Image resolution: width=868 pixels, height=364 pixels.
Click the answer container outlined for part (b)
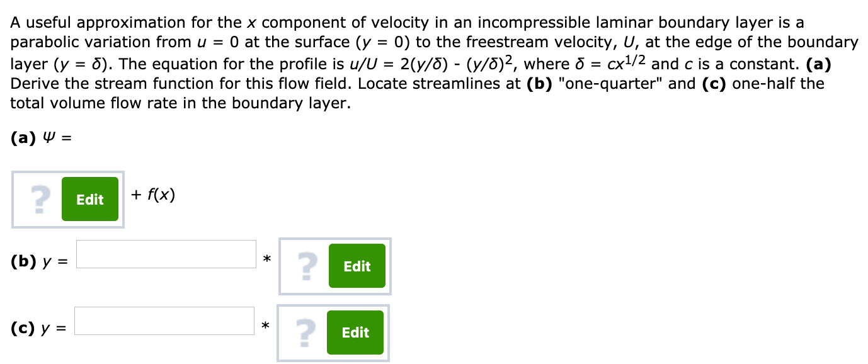click(x=334, y=266)
